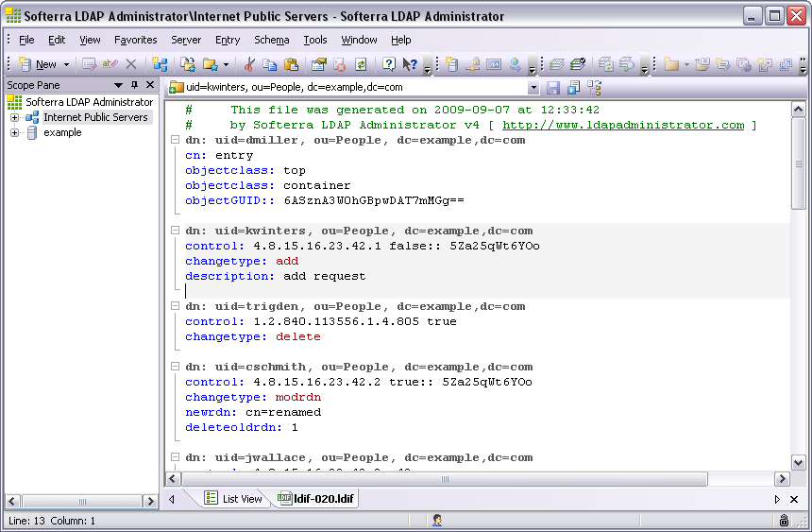The width and height of the screenshot is (812, 532).
Task: Open the File menu
Action: tap(26, 40)
